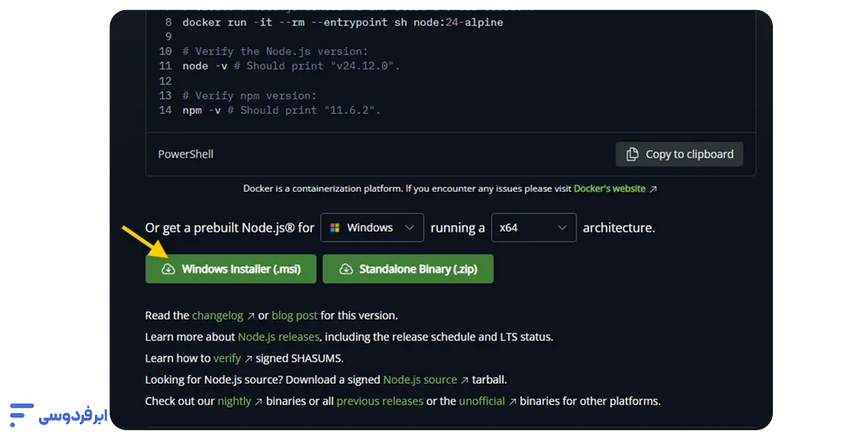Viewport: 868px width, 437px height.
Task: Click the comment '# Verify the Node.js version:'
Action: click(x=275, y=52)
